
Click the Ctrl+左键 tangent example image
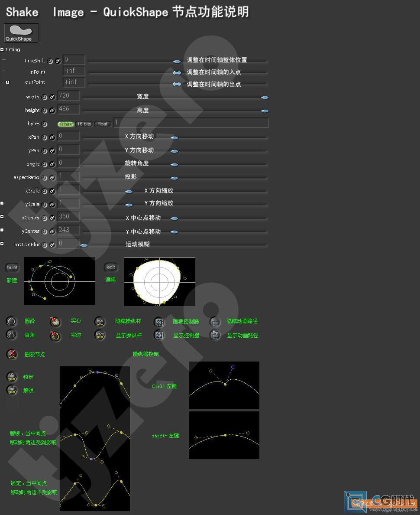(x=224, y=385)
